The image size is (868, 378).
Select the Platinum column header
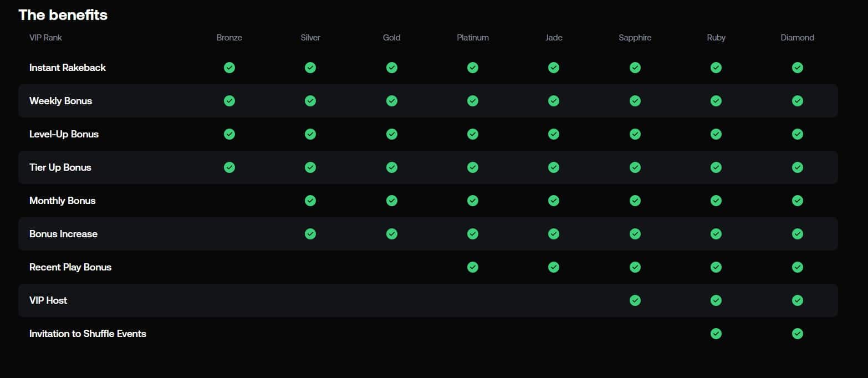coord(472,38)
